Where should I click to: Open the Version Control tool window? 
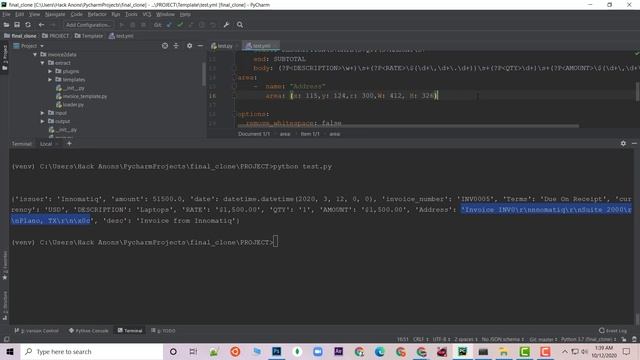[37, 331]
